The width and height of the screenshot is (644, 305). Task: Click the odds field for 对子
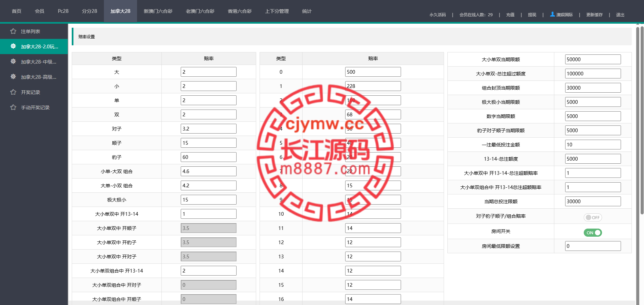[208, 128]
